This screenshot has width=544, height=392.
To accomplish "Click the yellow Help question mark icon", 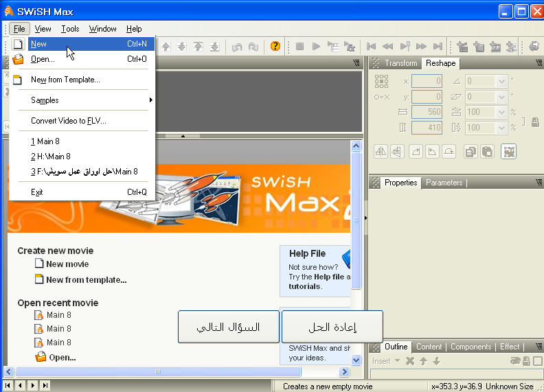I will pyautogui.click(x=275, y=47).
